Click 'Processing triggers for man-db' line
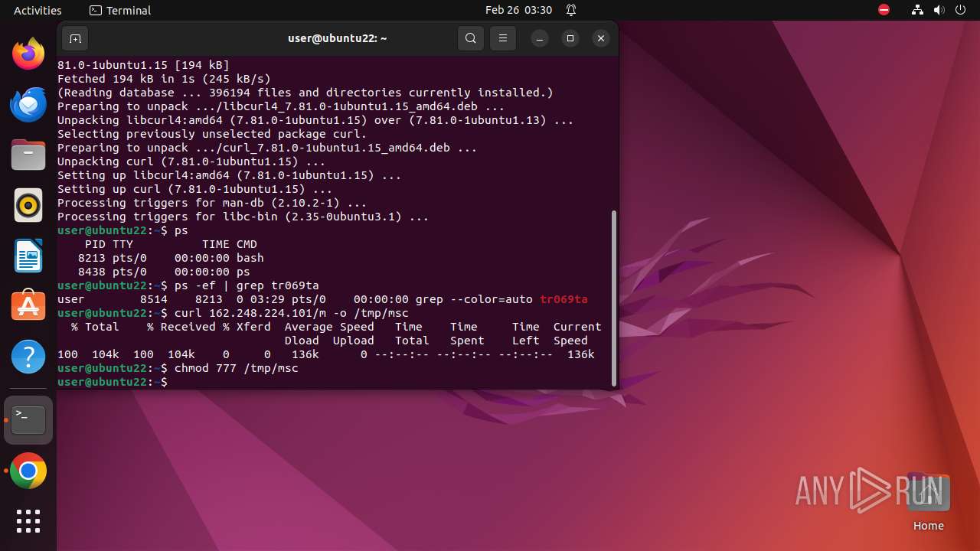This screenshot has width=980, height=551. [212, 203]
